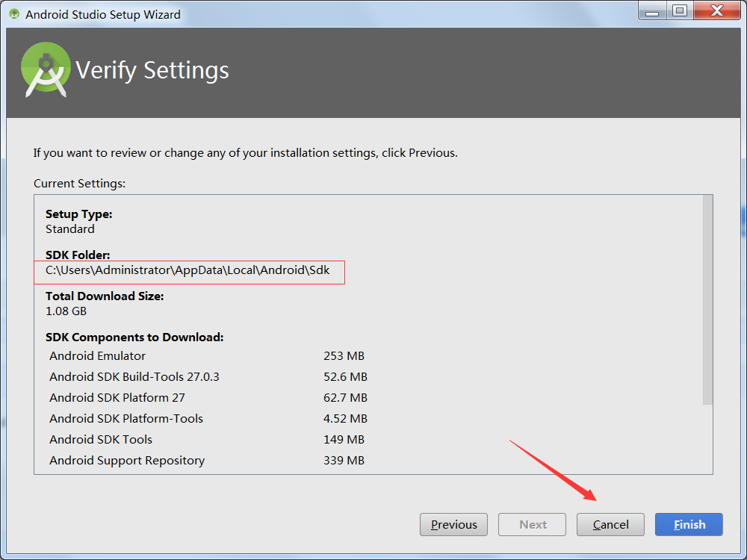This screenshot has width=747, height=560.
Task: Click the title bar Android Studio icon
Action: [14, 14]
